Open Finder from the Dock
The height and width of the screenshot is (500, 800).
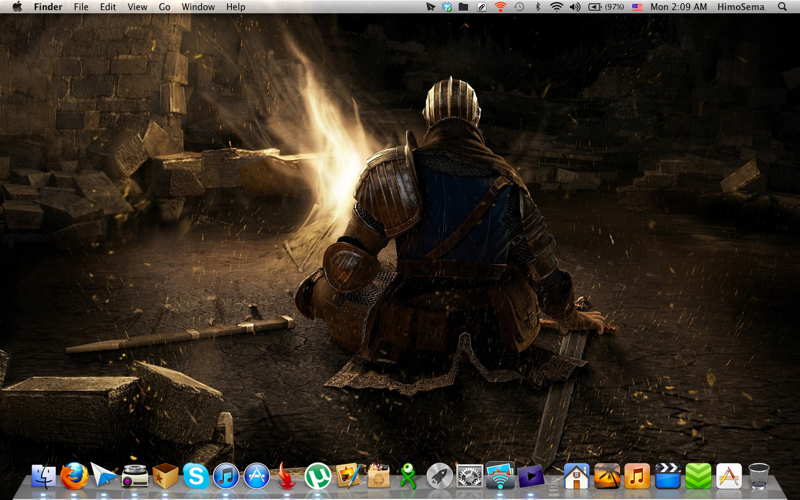[44, 477]
